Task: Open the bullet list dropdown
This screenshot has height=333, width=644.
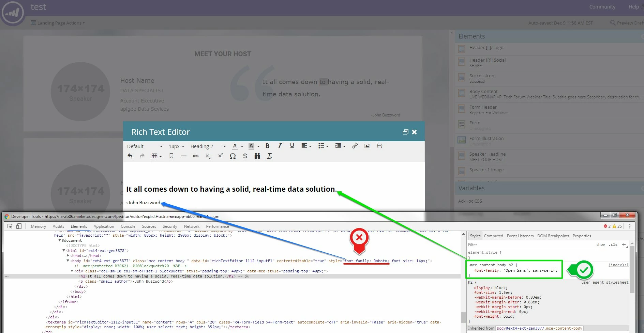Action: click(x=323, y=146)
